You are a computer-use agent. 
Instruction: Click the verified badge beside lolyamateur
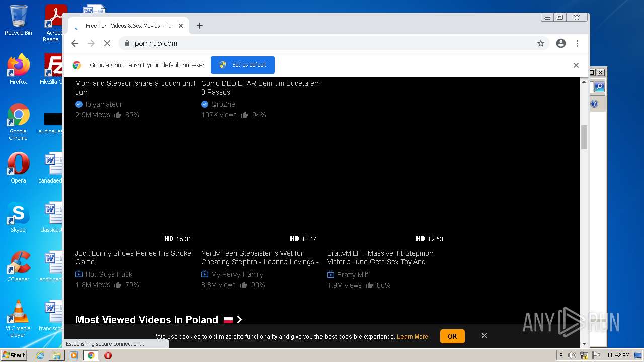click(x=79, y=104)
